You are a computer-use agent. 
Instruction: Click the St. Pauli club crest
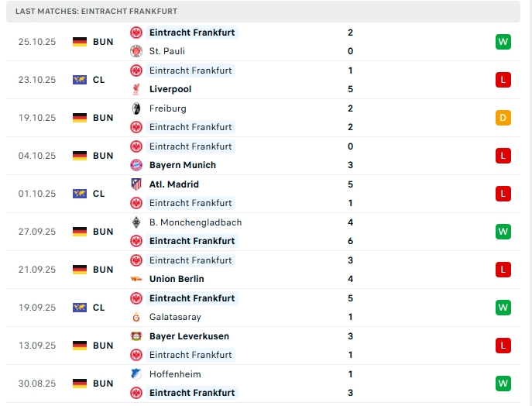coord(136,51)
